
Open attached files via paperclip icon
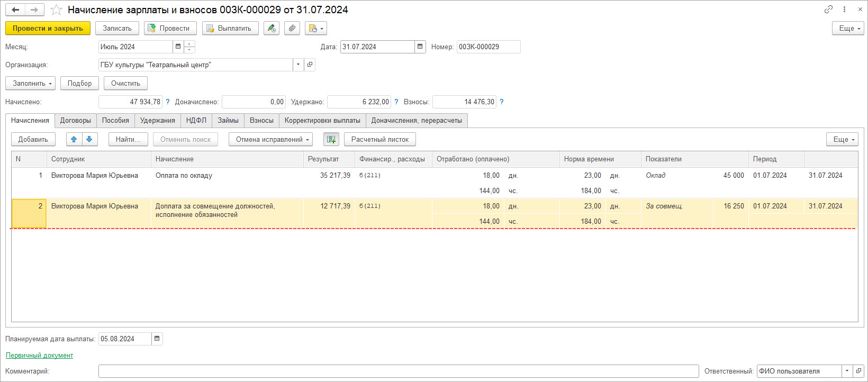click(x=292, y=28)
